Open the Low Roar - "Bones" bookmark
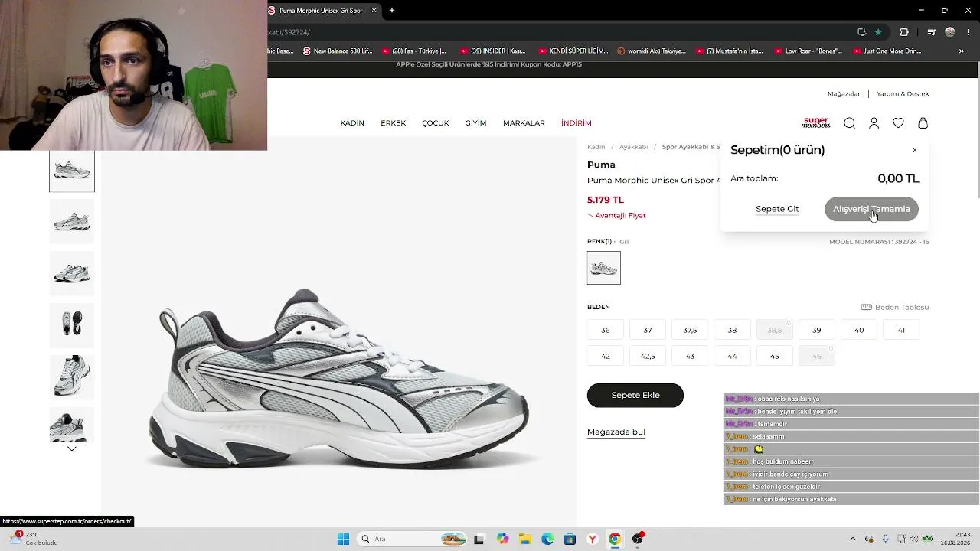980x551 pixels. (808, 51)
